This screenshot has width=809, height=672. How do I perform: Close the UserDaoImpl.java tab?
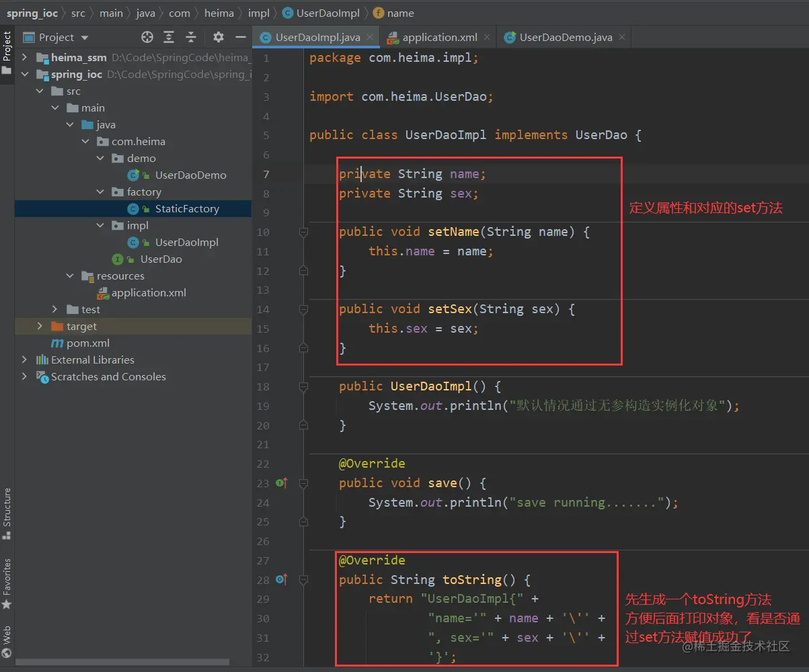(370, 38)
